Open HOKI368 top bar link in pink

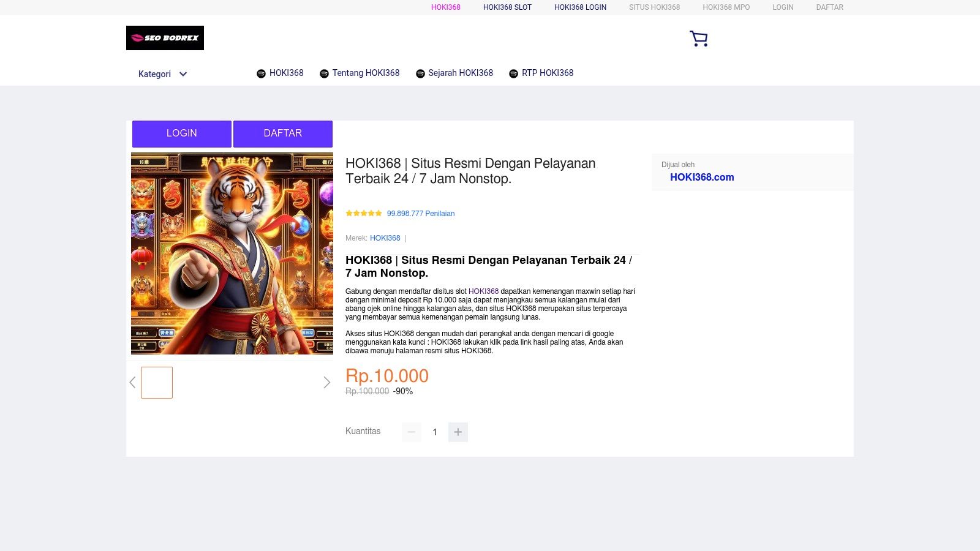point(446,7)
